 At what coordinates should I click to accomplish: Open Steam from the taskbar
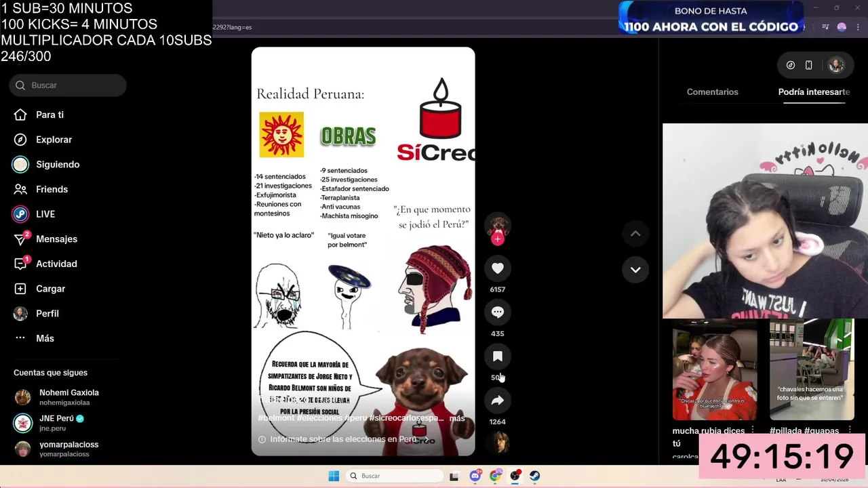pyautogui.click(x=535, y=476)
